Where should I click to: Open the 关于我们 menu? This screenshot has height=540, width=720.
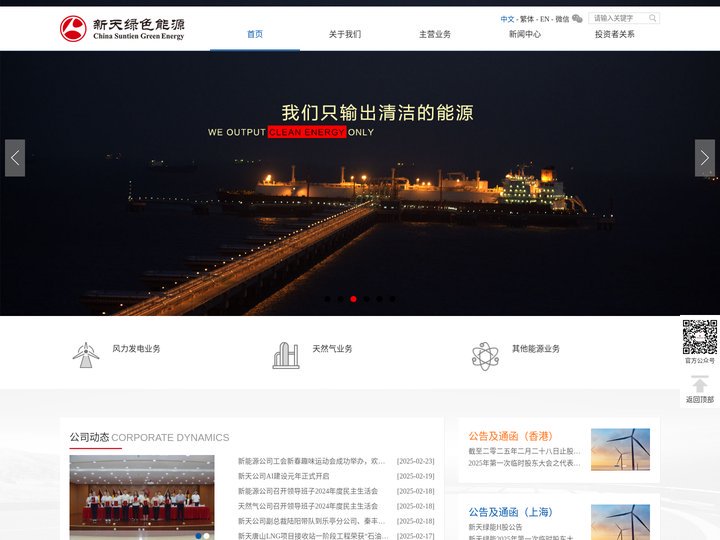click(x=345, y=34)
